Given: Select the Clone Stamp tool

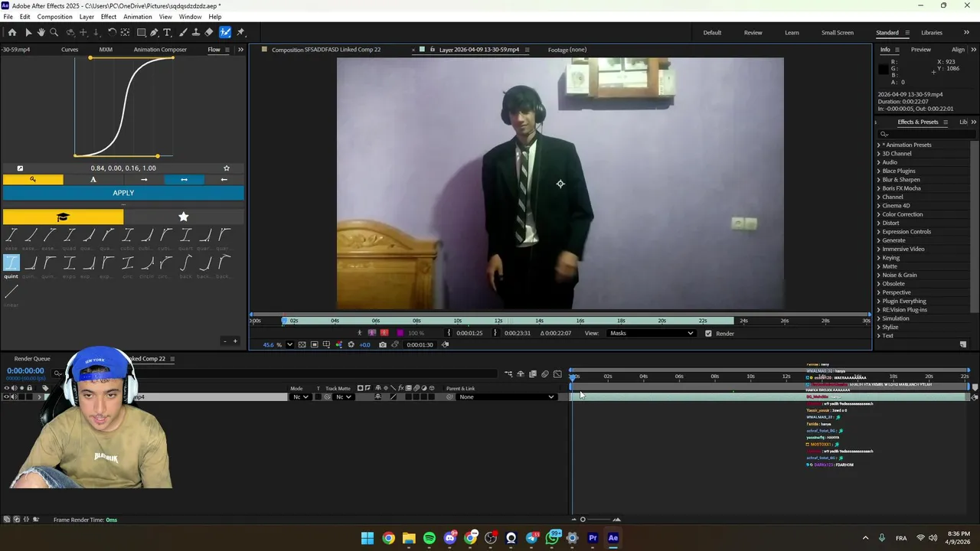Looking at the screenshot, I should (196, 32).
